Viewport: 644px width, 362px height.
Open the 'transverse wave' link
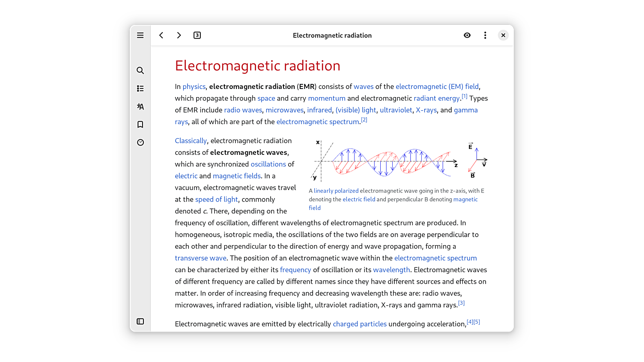(200, 258)
